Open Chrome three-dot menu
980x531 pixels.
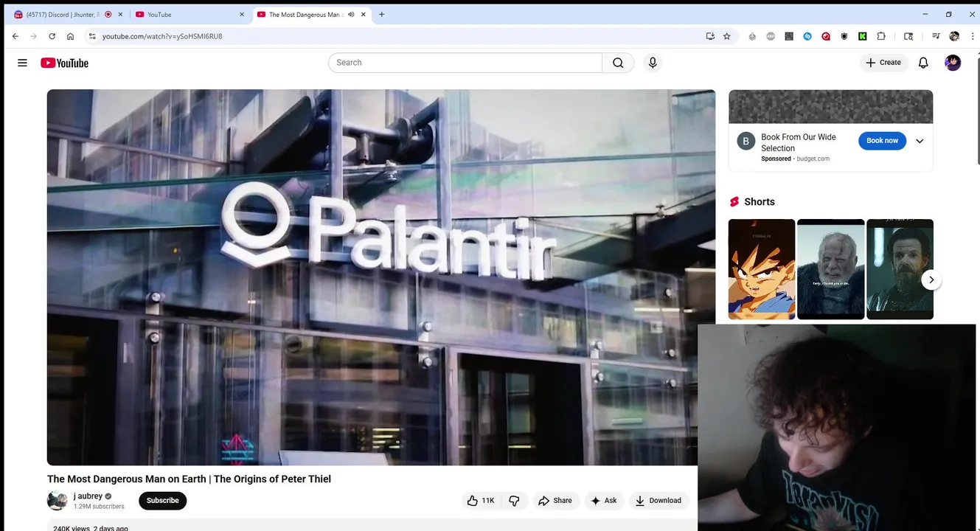tap(972, 36)
